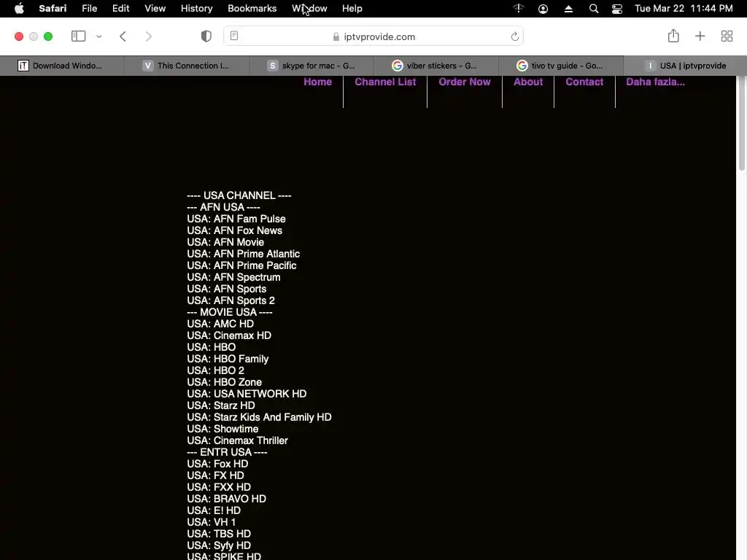The width and height of the screenshot is (747, 560).
Task: Go forward to next page
Action: (x=149, y=36)
